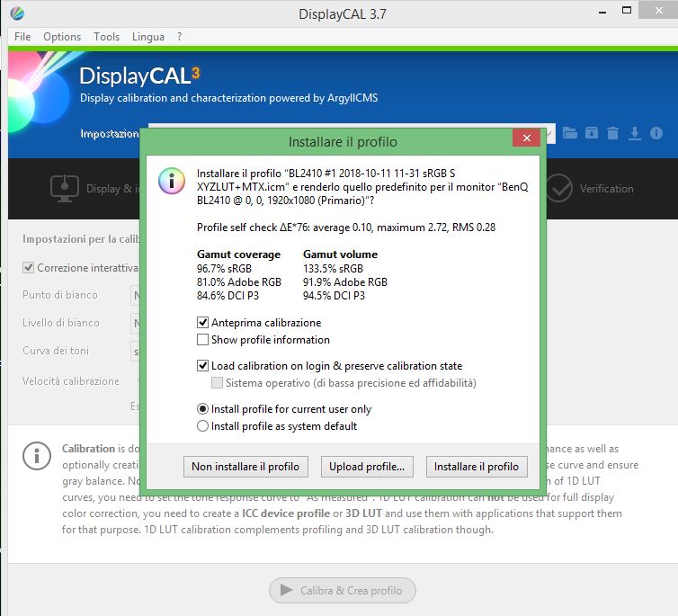Click the Calibra & Crea profilo button
Image resolution: width=678 pixels, height=616 pixels.
pos(343,591)
